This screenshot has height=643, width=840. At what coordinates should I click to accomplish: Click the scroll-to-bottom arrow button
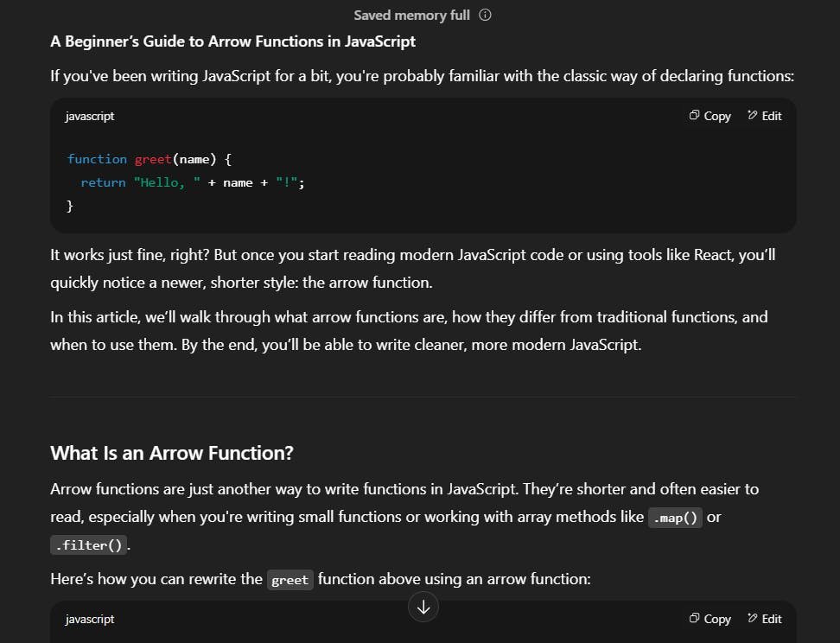coord(423,607)
